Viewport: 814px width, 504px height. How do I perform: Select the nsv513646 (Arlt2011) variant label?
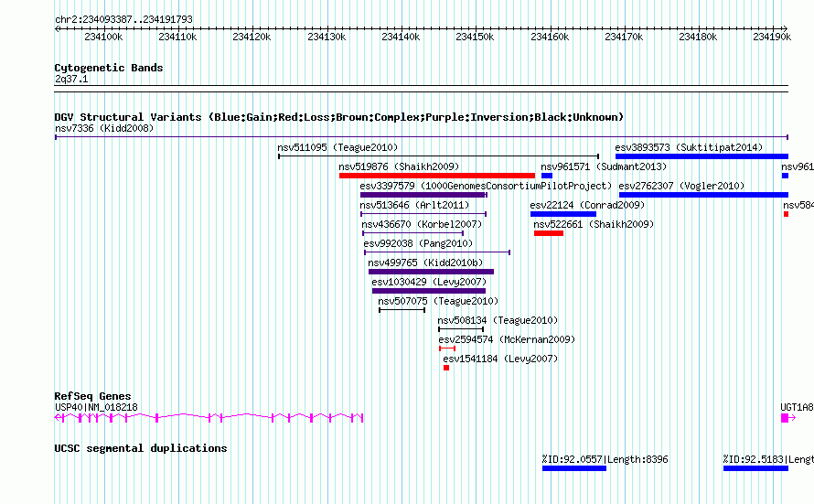point(414,205)
